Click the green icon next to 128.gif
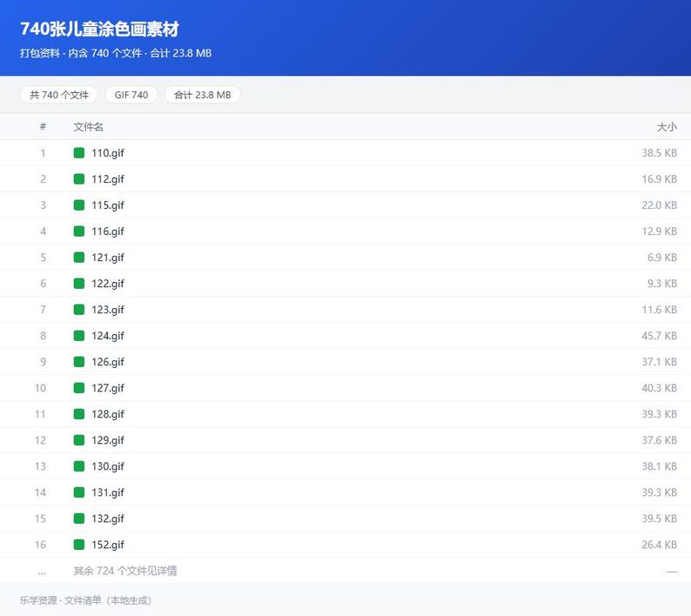 [79, 414]
